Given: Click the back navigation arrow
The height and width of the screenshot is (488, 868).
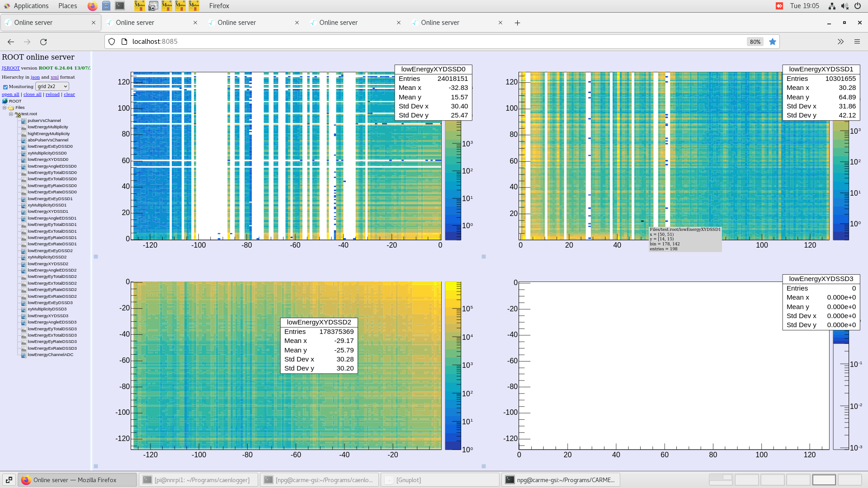Looking at the screenshot, I should 10,42.
